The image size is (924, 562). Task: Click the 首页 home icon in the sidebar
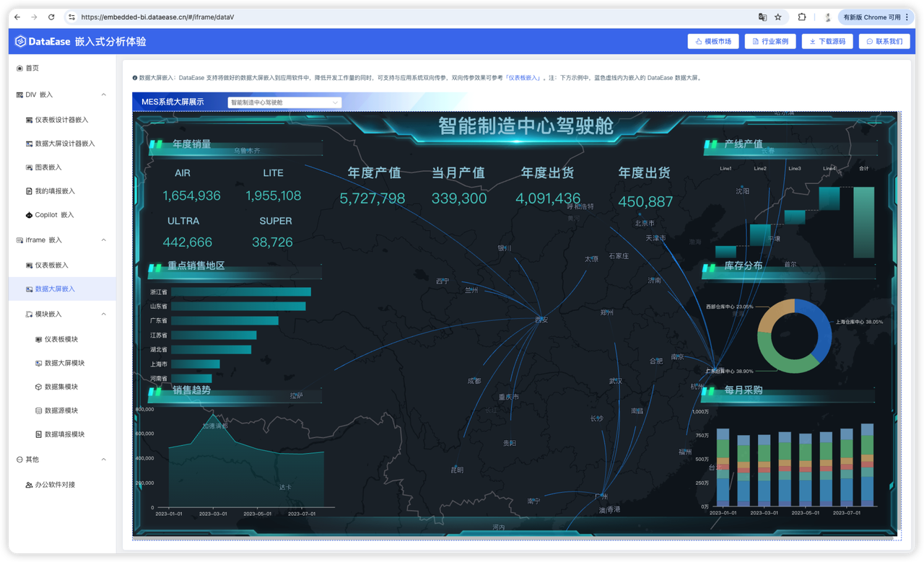(x=19, y=67)
